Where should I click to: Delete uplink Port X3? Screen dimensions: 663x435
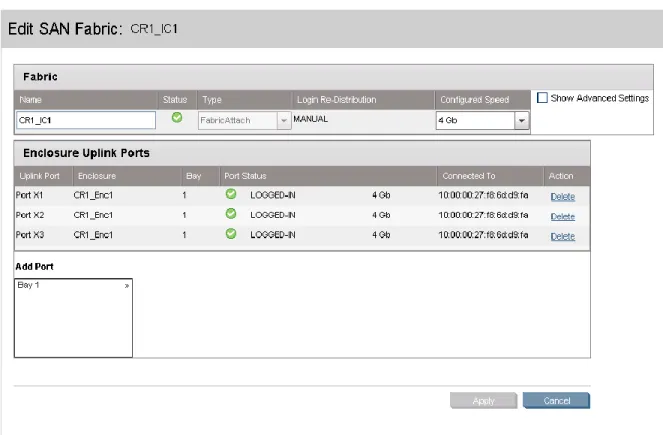coord(562,236)
